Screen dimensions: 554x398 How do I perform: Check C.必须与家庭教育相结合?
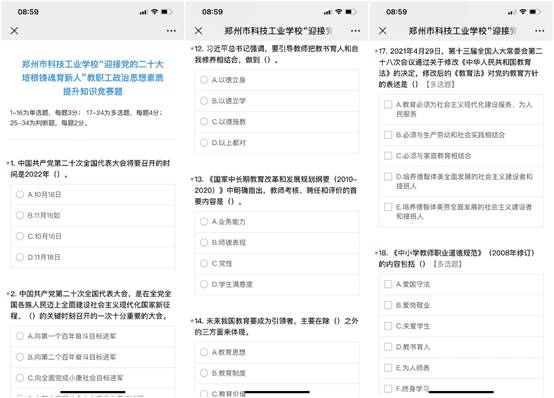click(461, 156)
